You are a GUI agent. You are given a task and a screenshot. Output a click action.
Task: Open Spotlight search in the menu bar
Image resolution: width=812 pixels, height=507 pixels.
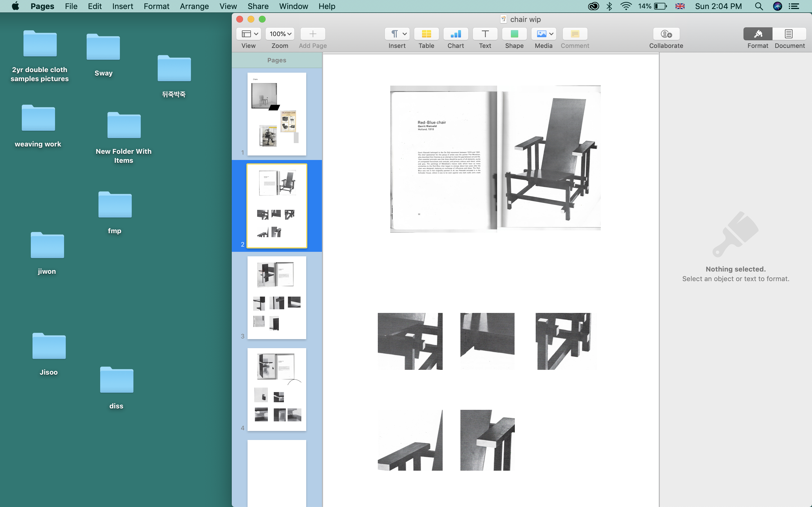(x=759, y=6)
